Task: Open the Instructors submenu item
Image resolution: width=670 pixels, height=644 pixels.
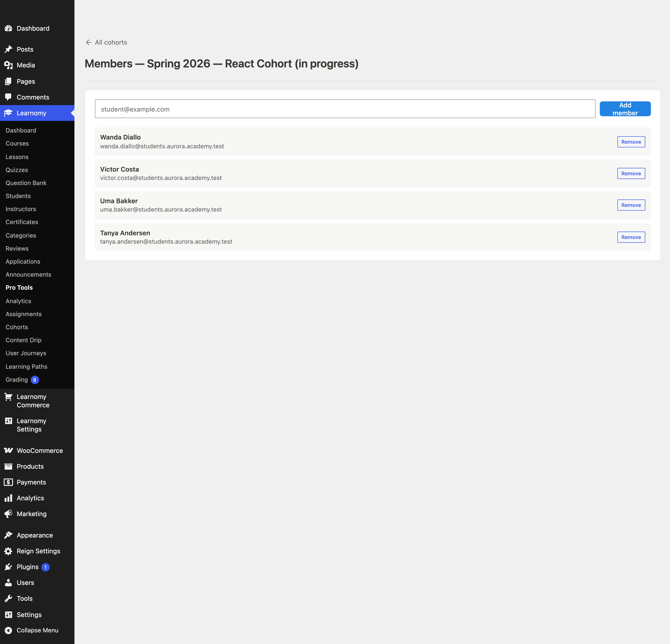Action: coord(21,209)
